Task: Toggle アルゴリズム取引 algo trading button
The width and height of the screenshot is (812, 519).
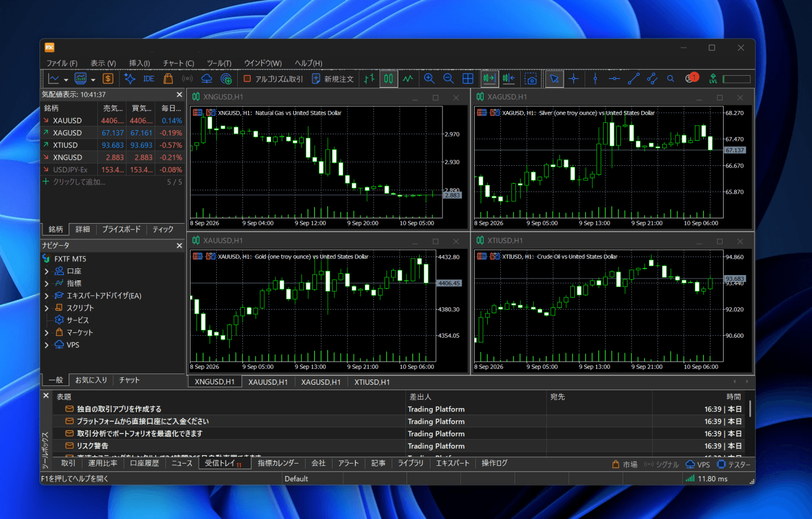Action: pos(273,79)
